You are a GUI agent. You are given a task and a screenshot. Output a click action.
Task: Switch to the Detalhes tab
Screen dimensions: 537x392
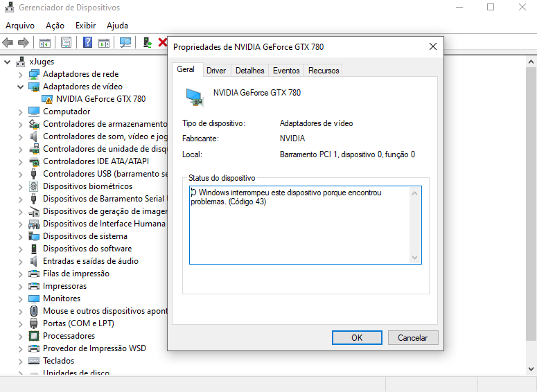click(x=250, y=71)
